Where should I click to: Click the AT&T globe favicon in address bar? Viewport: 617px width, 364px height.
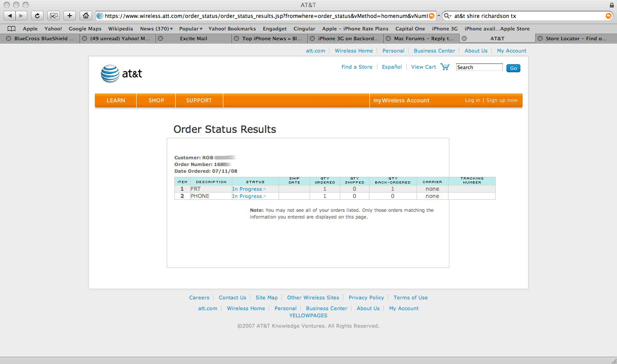100,16
